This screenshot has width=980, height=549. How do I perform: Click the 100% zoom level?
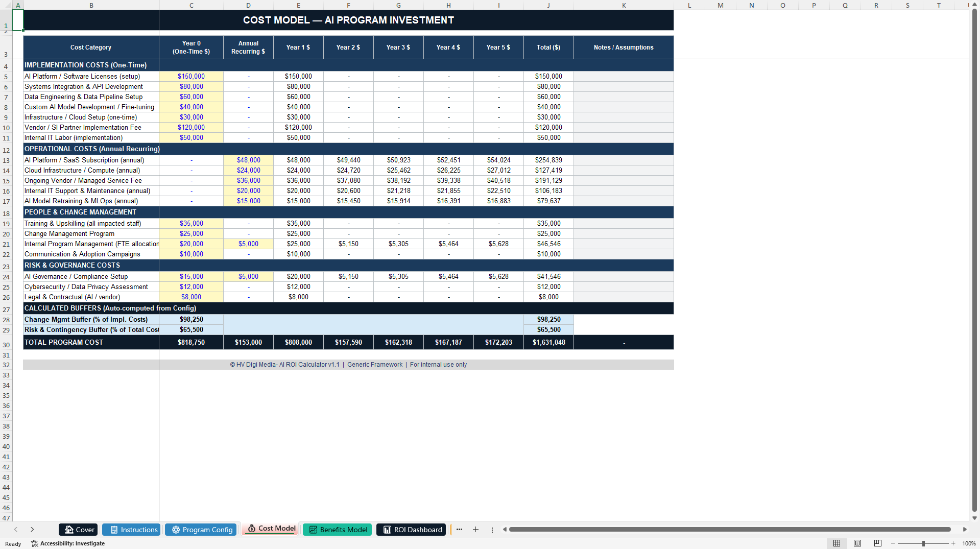click(x=969, y=543)
